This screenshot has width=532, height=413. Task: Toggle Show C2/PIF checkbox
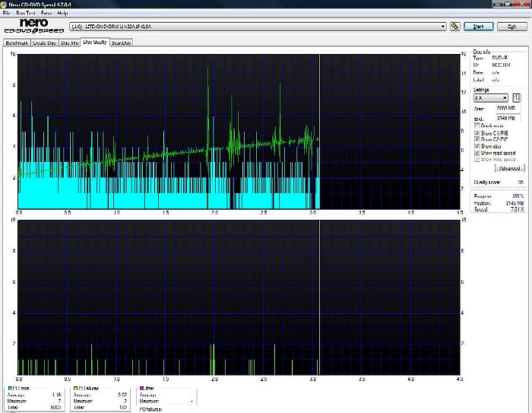pos(477,139)
